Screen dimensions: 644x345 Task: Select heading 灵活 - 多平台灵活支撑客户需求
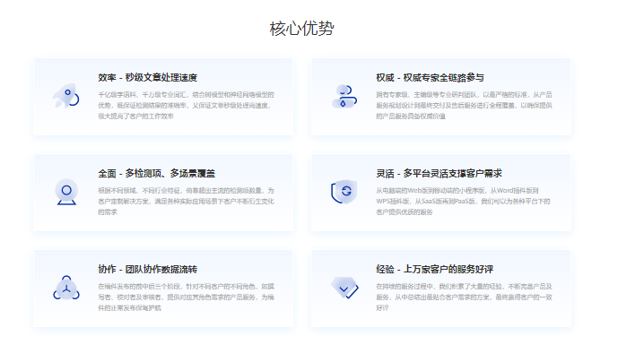pos(439,174)
